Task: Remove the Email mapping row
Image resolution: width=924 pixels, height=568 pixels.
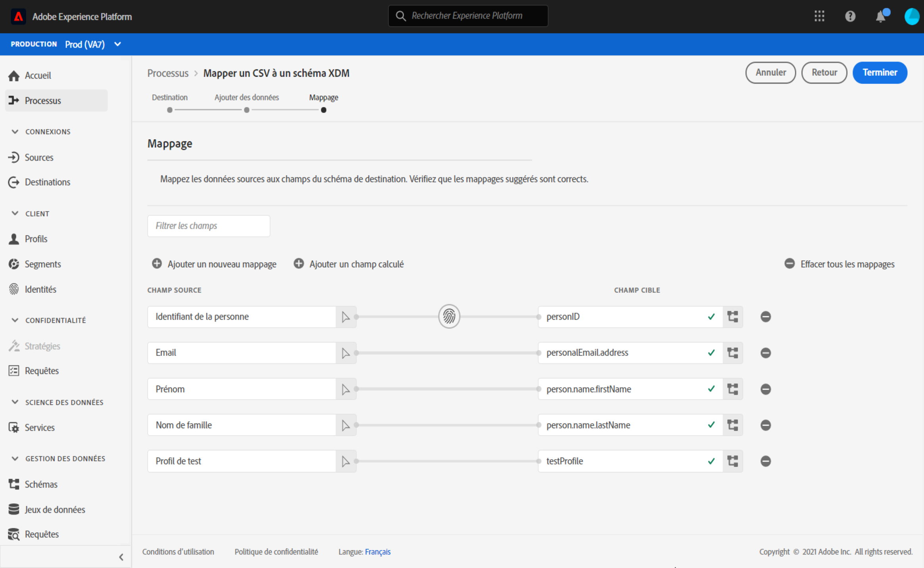Action: [x=765, y=353]
